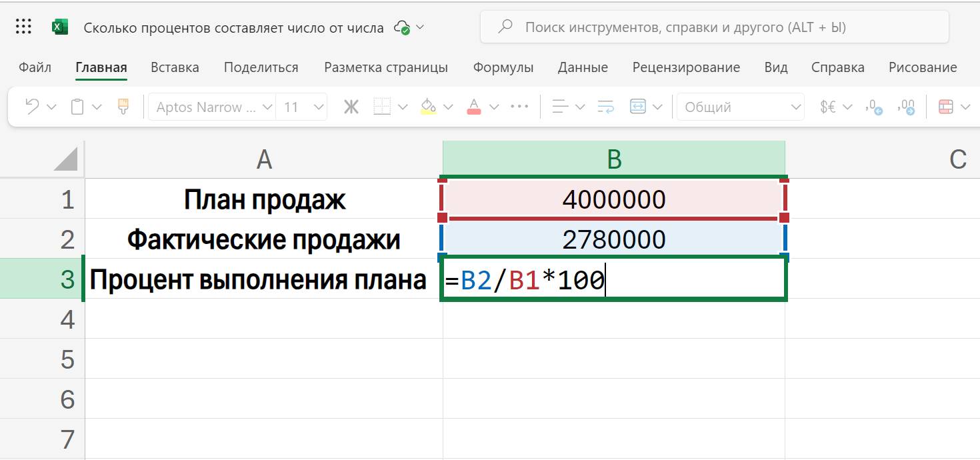
Task: Expand the borders options dropdown
Action: [403, 107]
